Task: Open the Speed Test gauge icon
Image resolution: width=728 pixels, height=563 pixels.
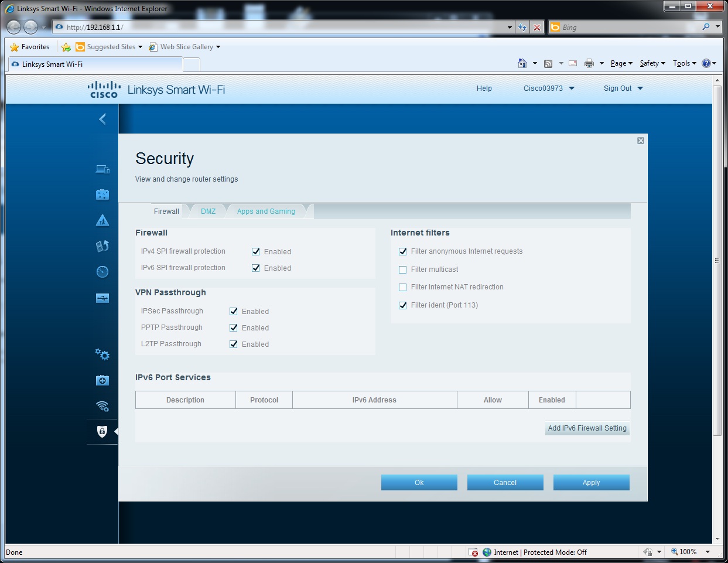Action: pos(102,272)
